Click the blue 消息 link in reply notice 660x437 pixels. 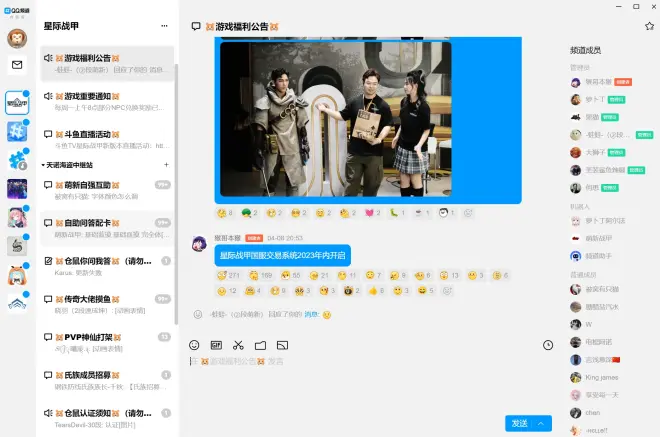coord(311,314)
